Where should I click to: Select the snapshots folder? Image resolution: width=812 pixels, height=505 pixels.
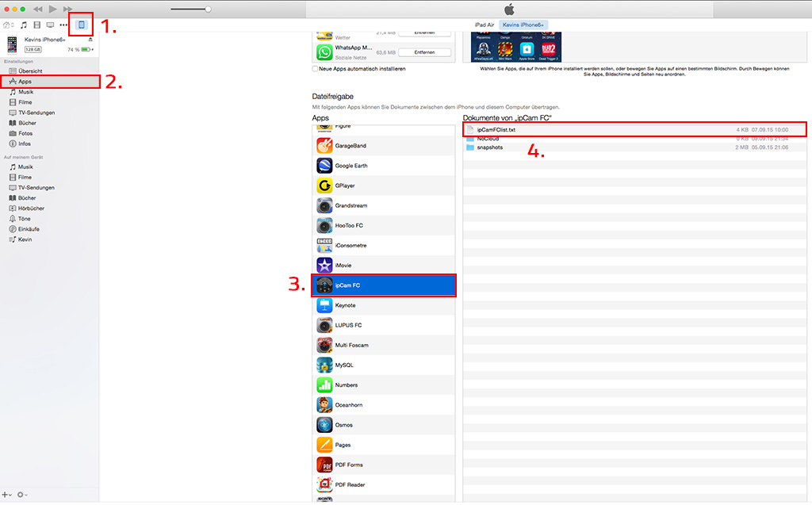634,147
